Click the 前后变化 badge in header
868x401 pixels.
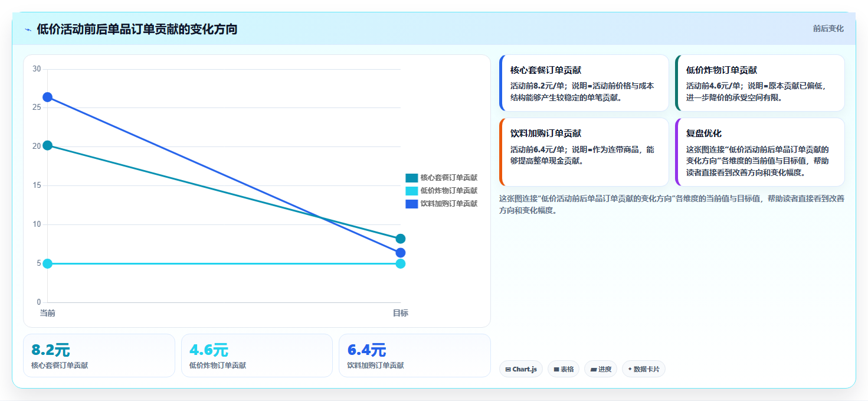(x=828, y=28)
